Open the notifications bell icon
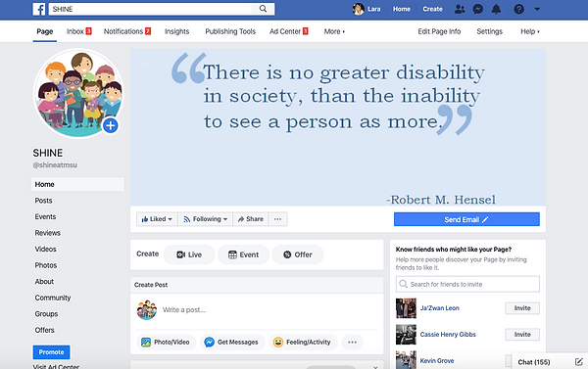Screen dimensions: 588x369 (x=496, y=9)
